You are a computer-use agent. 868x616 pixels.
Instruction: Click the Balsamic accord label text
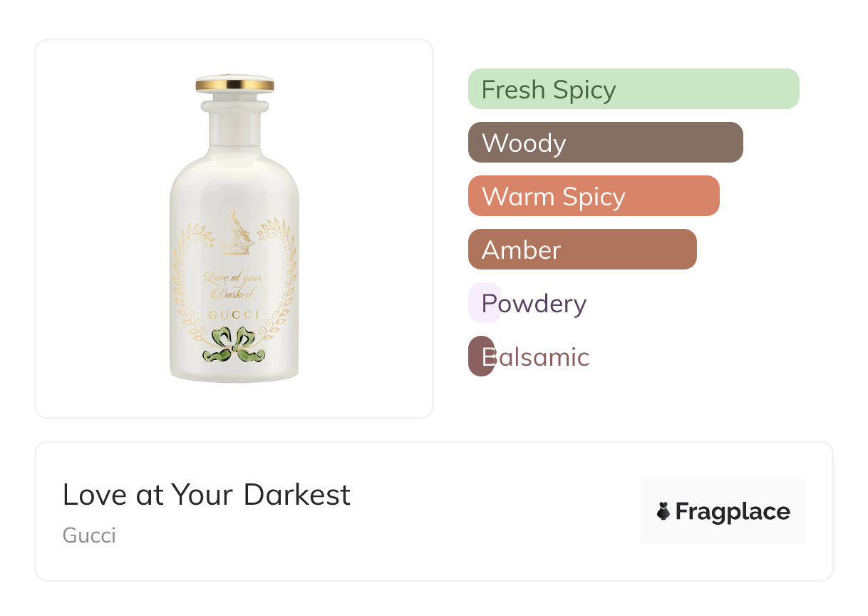coord(543,357)
